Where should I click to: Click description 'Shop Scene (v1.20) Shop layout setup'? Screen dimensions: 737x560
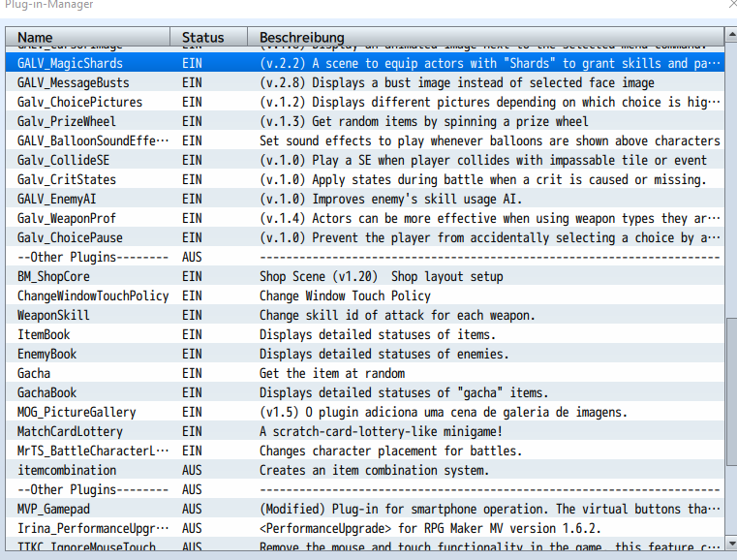(x=382, y=276)
